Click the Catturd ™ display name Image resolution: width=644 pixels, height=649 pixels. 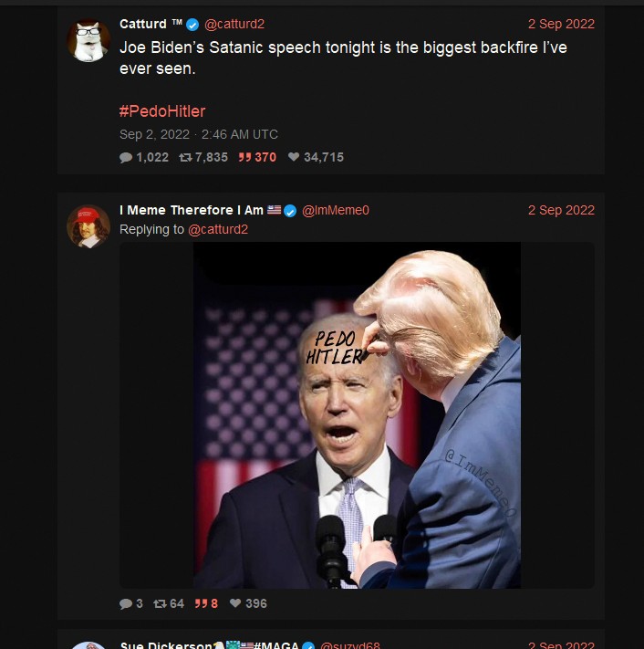pos(151,24)
